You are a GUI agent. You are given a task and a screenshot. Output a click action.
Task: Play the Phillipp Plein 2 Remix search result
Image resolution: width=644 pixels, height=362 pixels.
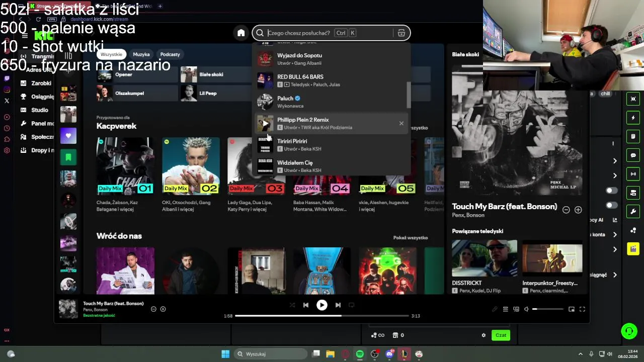tap(265, 124)
